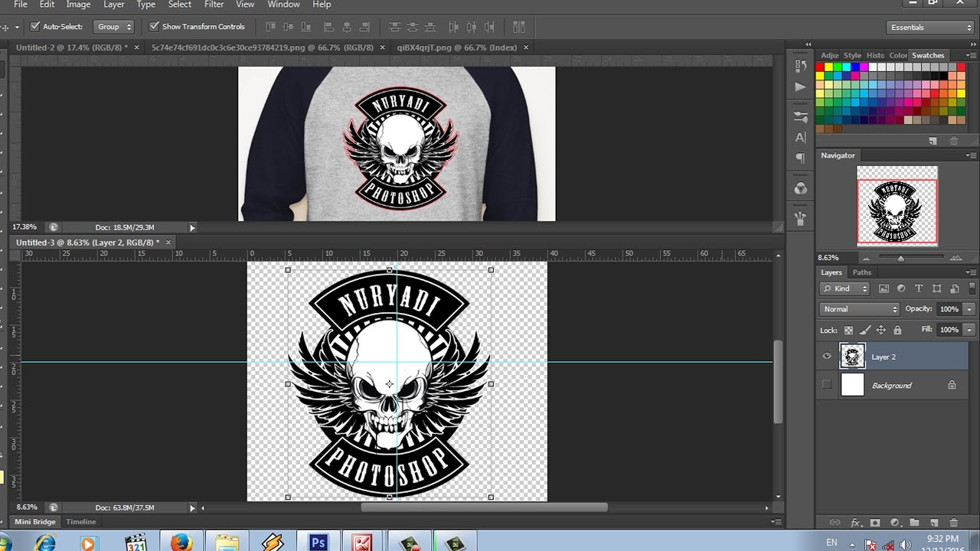This screenshot has width=980, height=551.
Task: Click the adjustment layer filter icon
Action: tap(901, 289)
